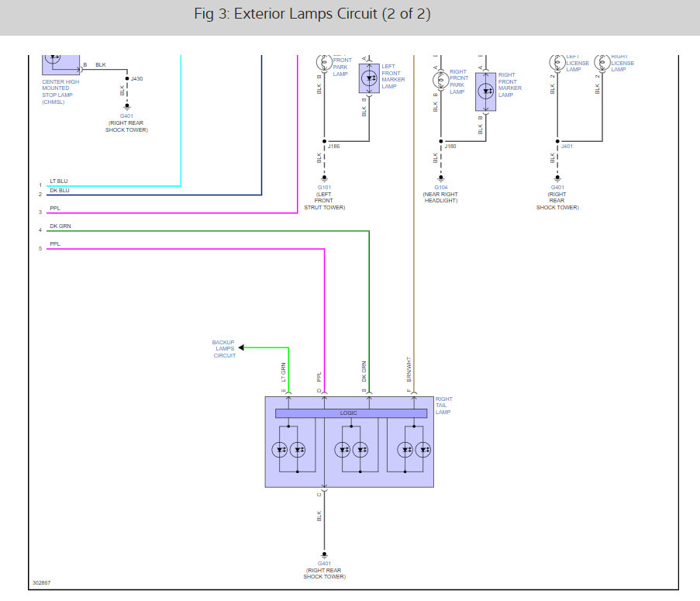Click junction label J186
This screenshot has width=700, height=601.
tap(333, 146)
